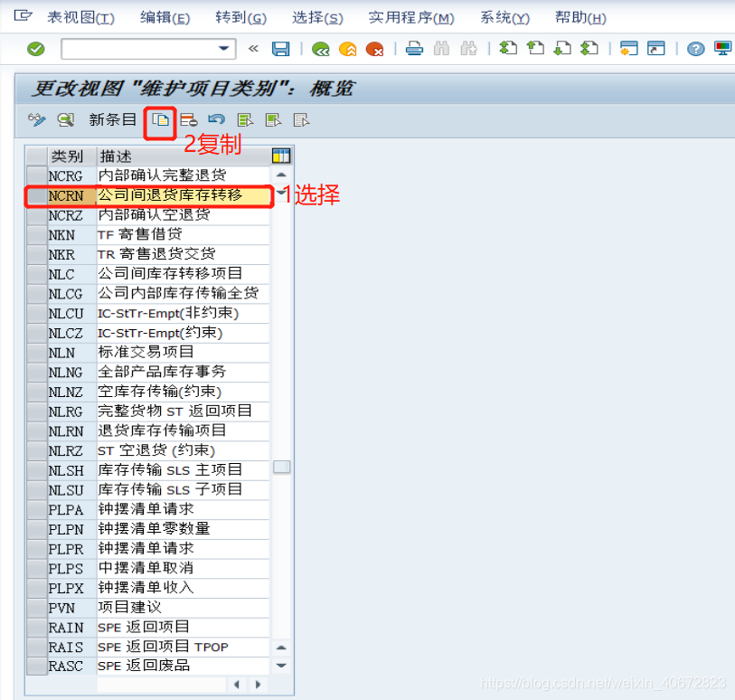This screenshot has width=735, height=700.
Task: Click bottom scroll up arrow of table
Action: pos(281,648)
